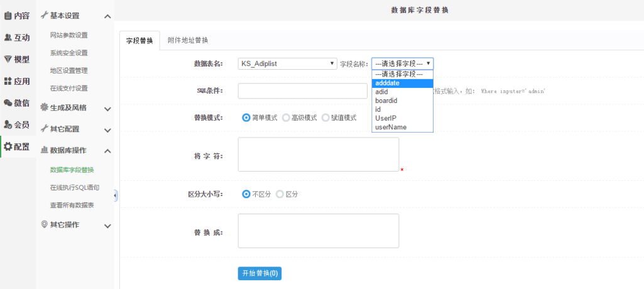Open the 互动 section via user icon
Image resolution: width=644 pixels, height=289 pixels.
[8, 38]
